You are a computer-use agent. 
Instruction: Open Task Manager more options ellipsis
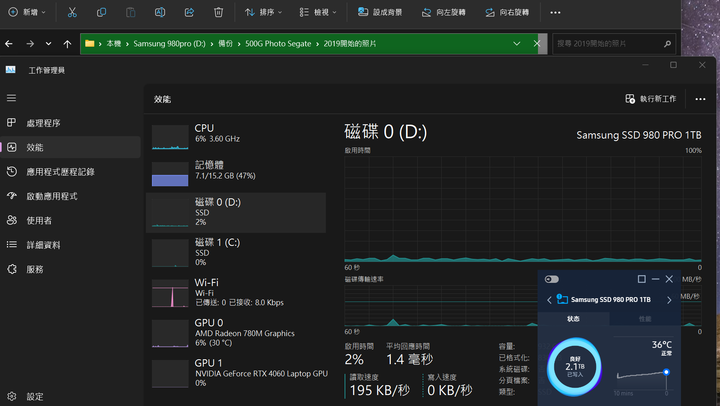point(700,99)
